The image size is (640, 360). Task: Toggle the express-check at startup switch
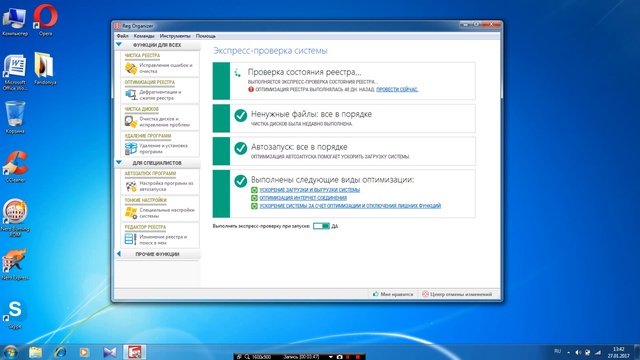click(321, 226)
